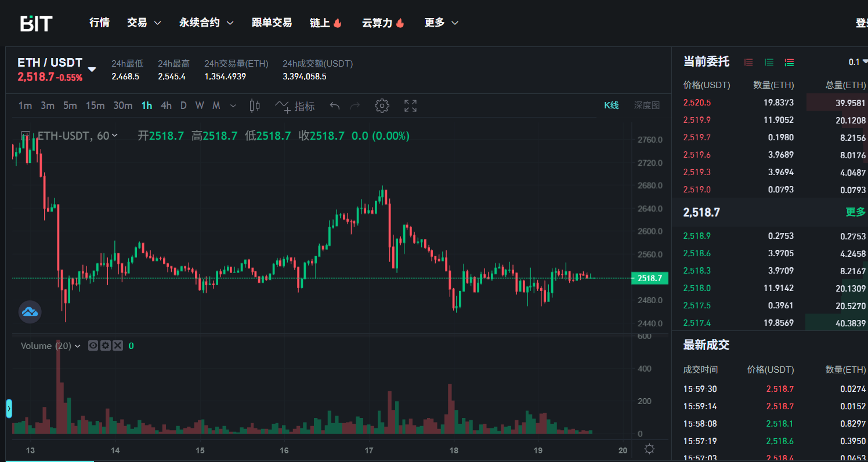The image size is (868, 462).
Task: Expand left panel with blue arrow handle
Action: (9, 408)
